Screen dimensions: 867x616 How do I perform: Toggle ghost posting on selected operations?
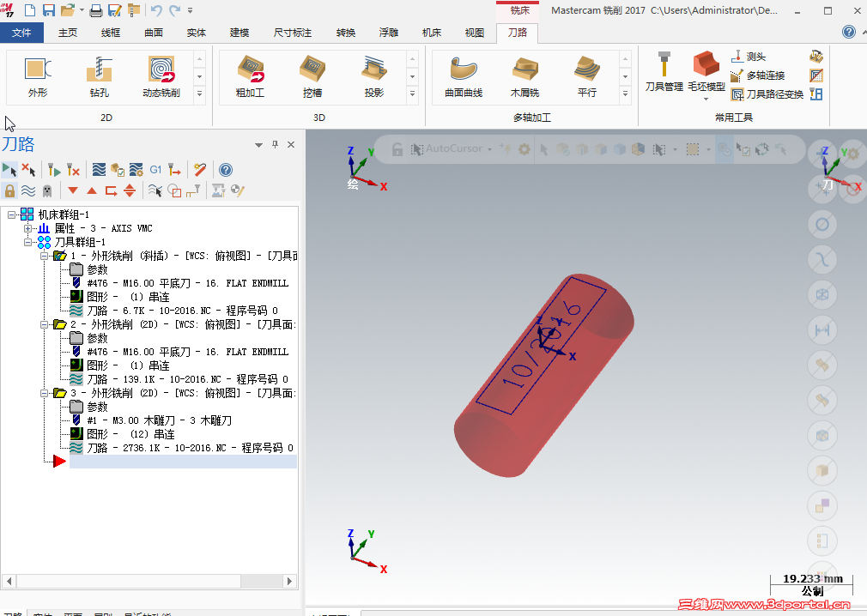point(47,191)
